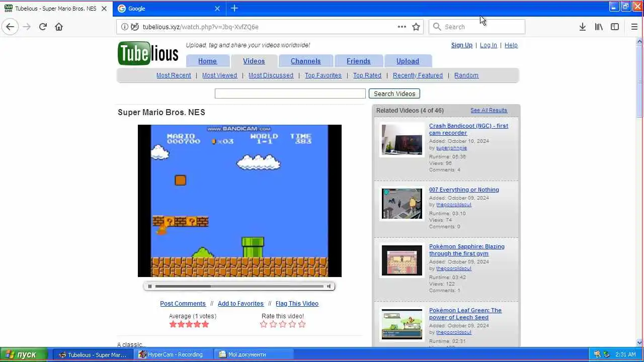Open Pokémon Sapphire video thumbnail
The height and width of the screenshot is (362, 644).
[402, 260]
